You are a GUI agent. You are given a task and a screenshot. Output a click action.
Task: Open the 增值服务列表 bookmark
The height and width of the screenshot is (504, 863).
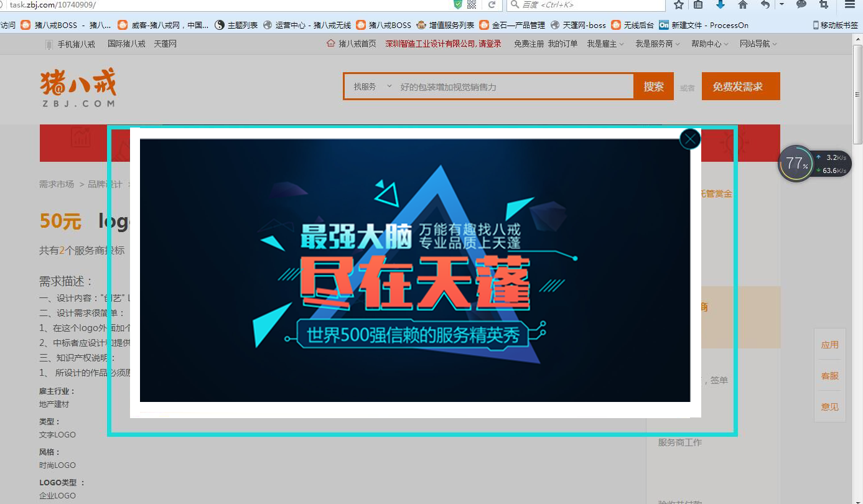[445, 25]
